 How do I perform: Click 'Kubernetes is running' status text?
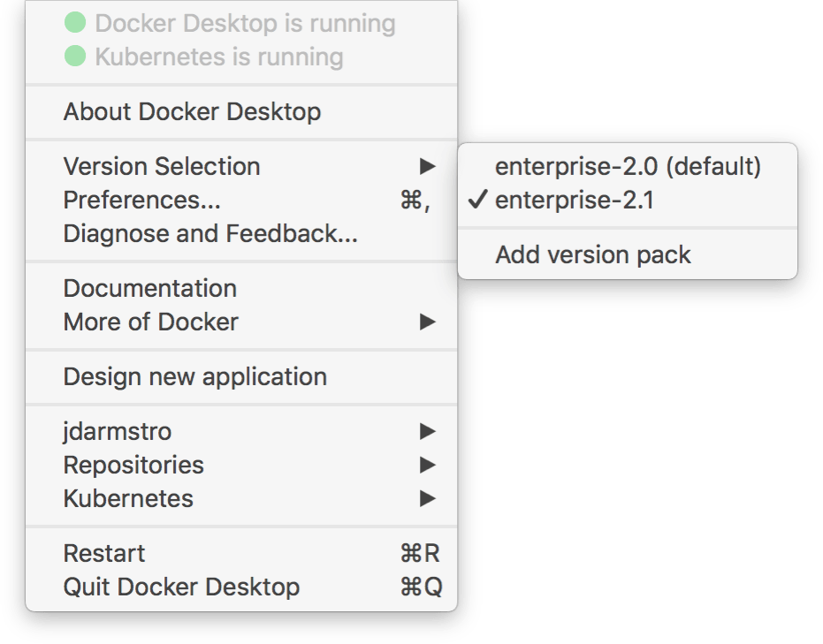tap(219, 57)
